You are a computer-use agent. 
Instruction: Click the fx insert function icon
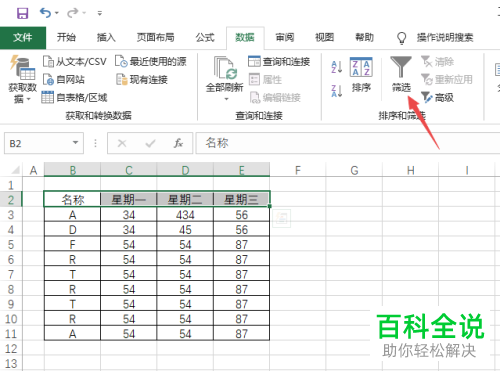(x=178, y=143)
